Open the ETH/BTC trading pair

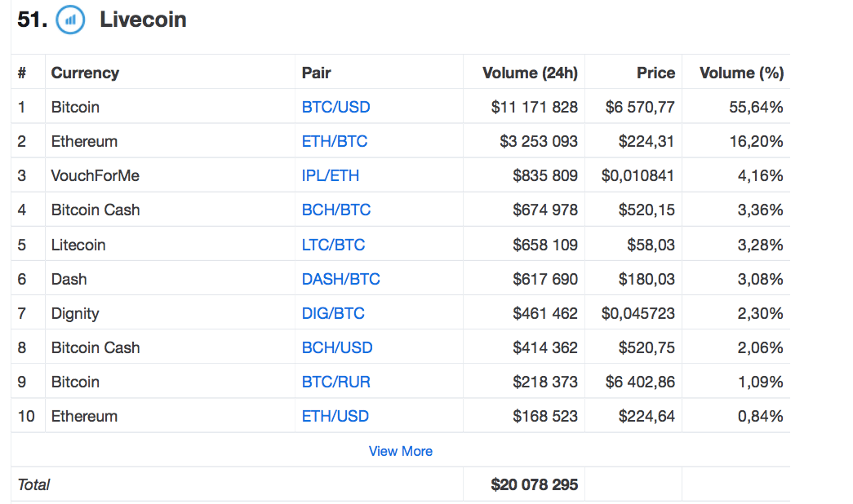click(335, 141)
